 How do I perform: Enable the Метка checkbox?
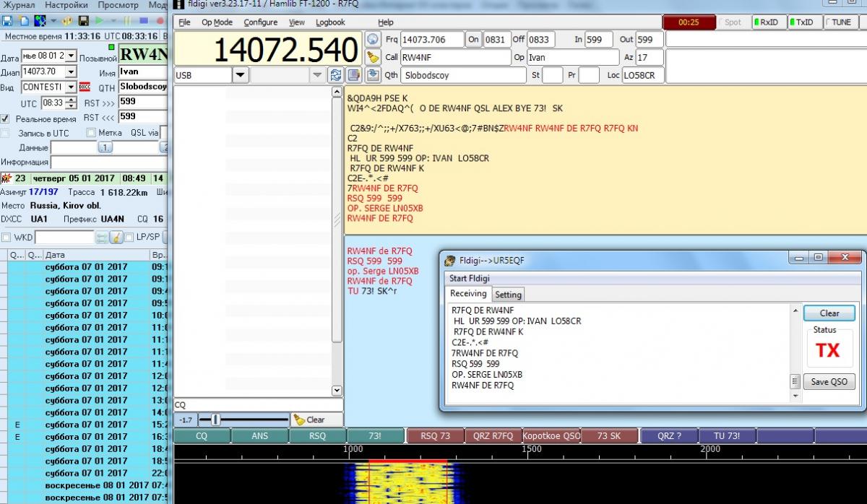point(91,133)
